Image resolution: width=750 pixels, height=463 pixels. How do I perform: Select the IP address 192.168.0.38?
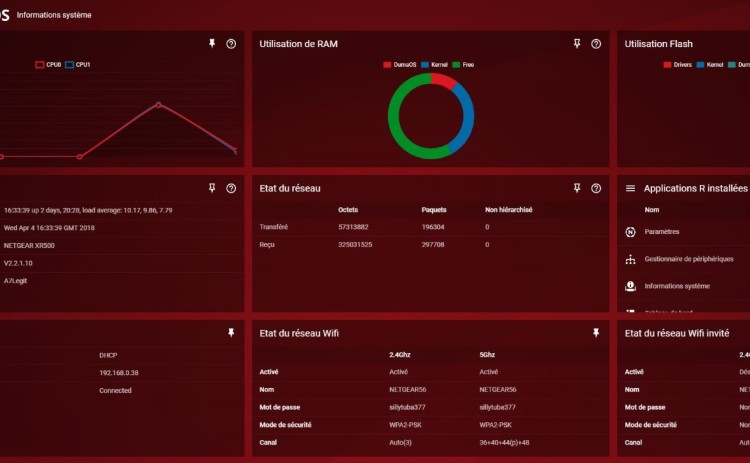tap(119, 373)
